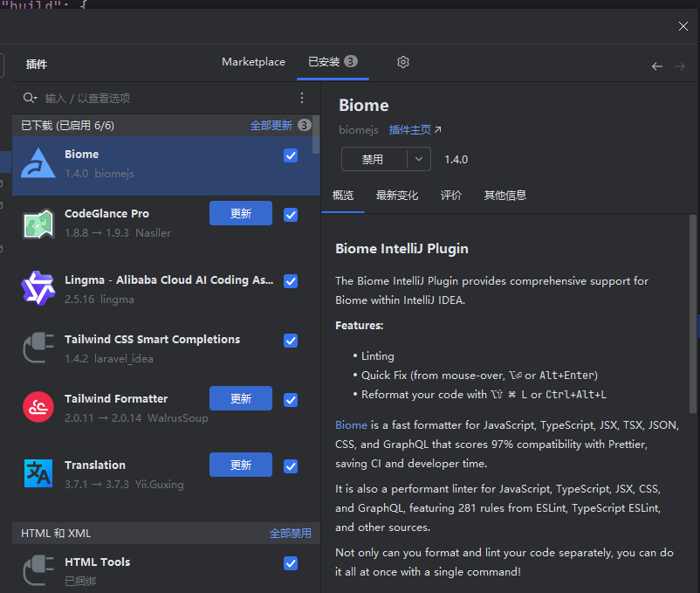Select the Translation plugin name
This screenshot has height=593, width=700.
pos(95,465)
